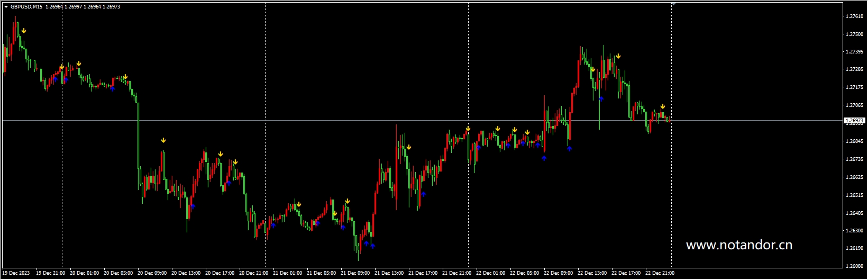
Task: Select the yellow arrow above the 21 Dec 13:00 spike
Action: pyautogui.click(x=409, y=147)
